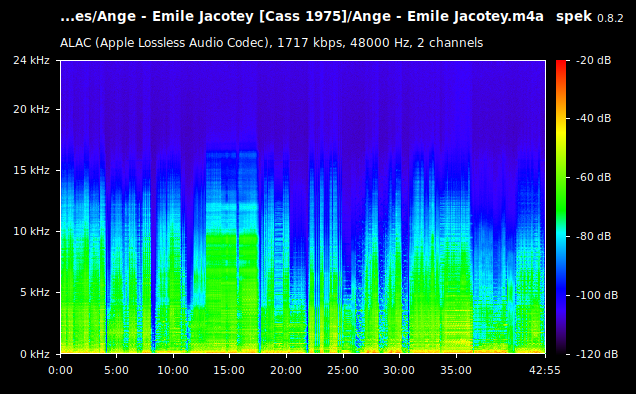This screenshot has width=636, height=394.
Task: Click the ALAC codec info line
Action: click(271, 43)
